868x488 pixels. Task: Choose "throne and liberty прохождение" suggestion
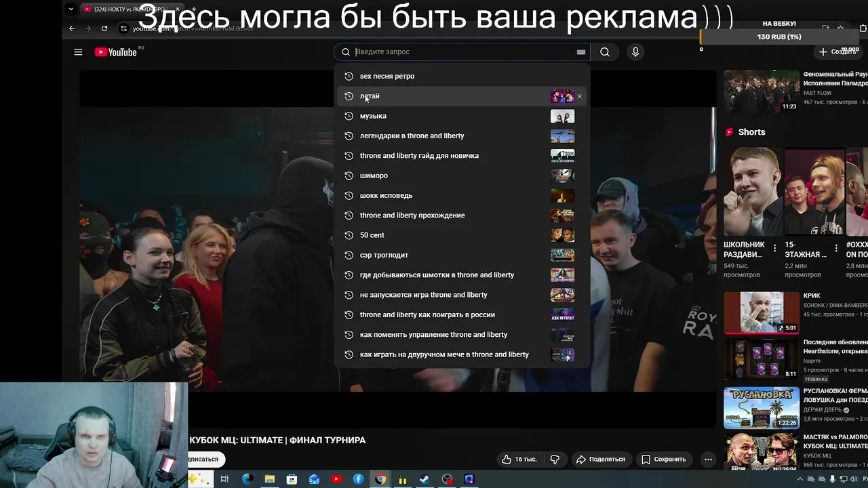click(x=462, y=216)
